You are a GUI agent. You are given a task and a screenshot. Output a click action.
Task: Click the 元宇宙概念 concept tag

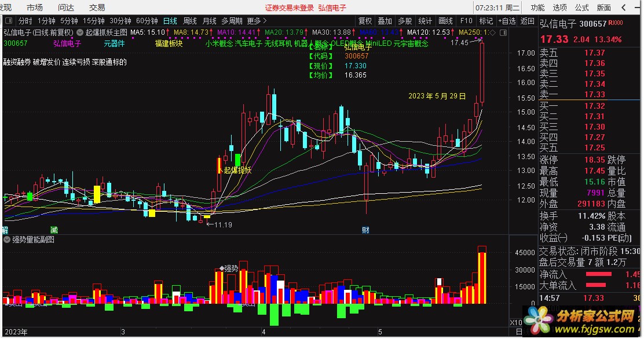coord(411,43)
